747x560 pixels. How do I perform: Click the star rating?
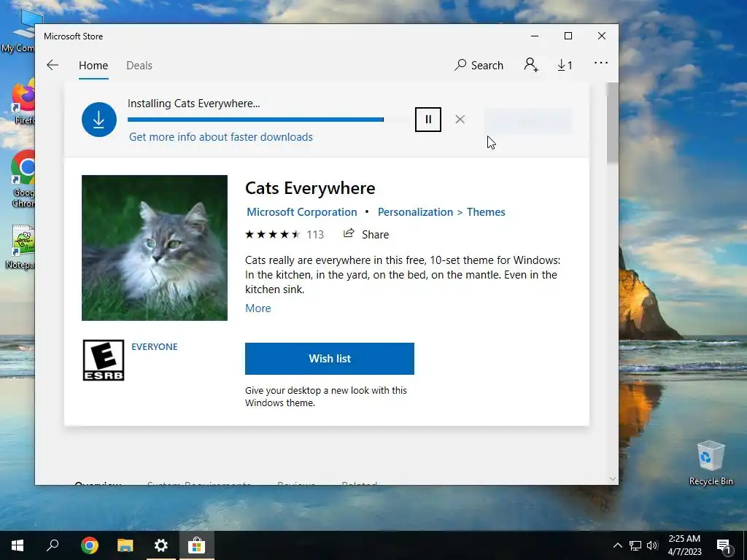tap(273, 234)
